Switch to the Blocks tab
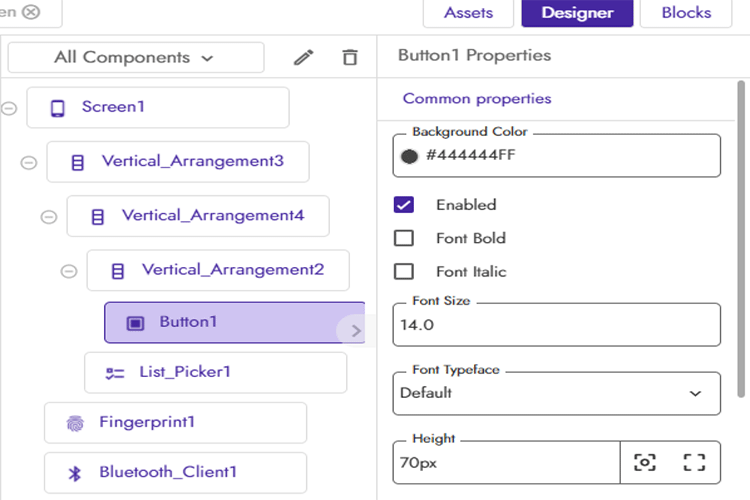 686,13
